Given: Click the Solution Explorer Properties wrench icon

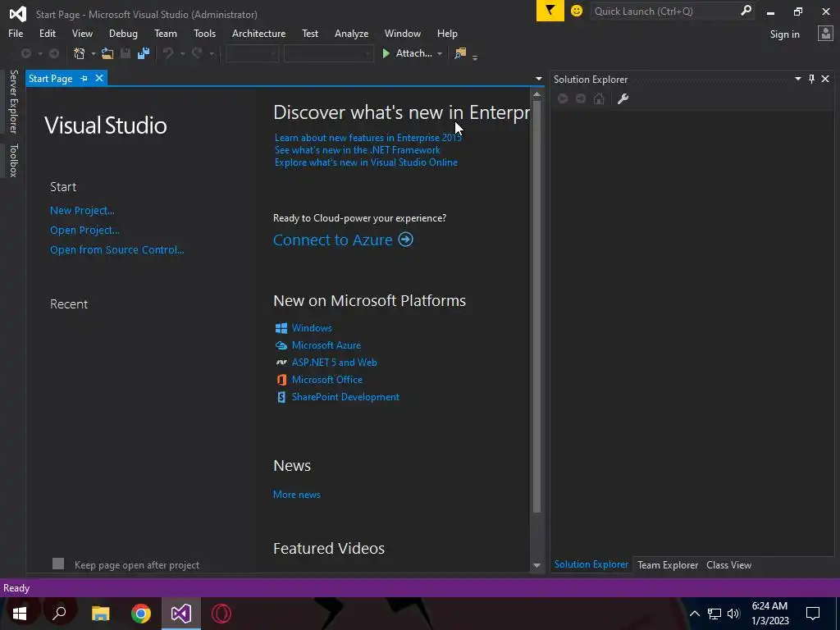Looking at the screenshot, I should [x=623, y=98].
